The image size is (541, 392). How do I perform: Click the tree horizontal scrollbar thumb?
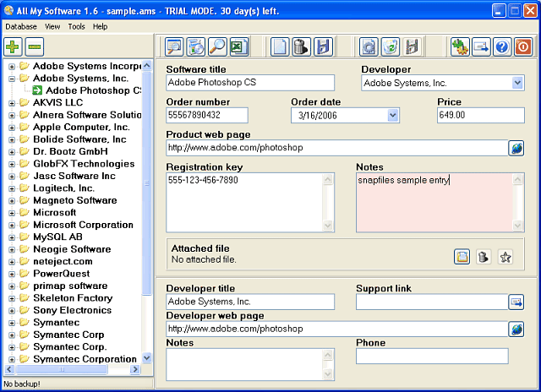point(62,369)
